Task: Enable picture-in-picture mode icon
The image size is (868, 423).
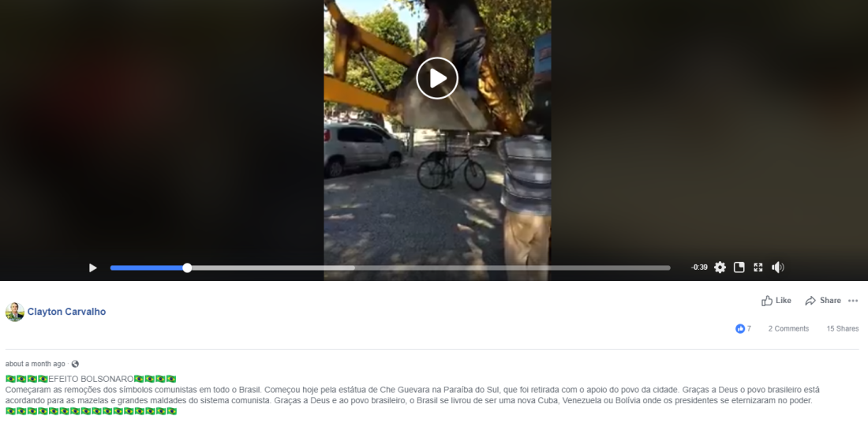Action: (x=739, y=268)
